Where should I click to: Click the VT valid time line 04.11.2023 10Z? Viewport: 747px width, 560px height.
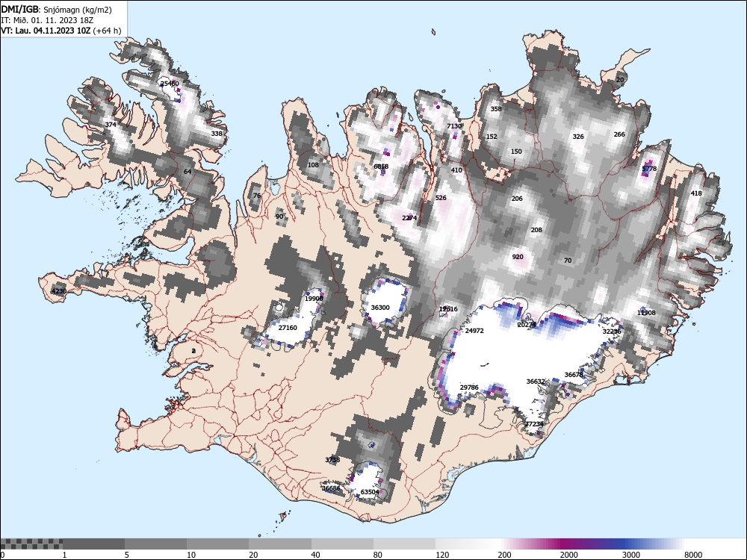[x=61, y=31]
